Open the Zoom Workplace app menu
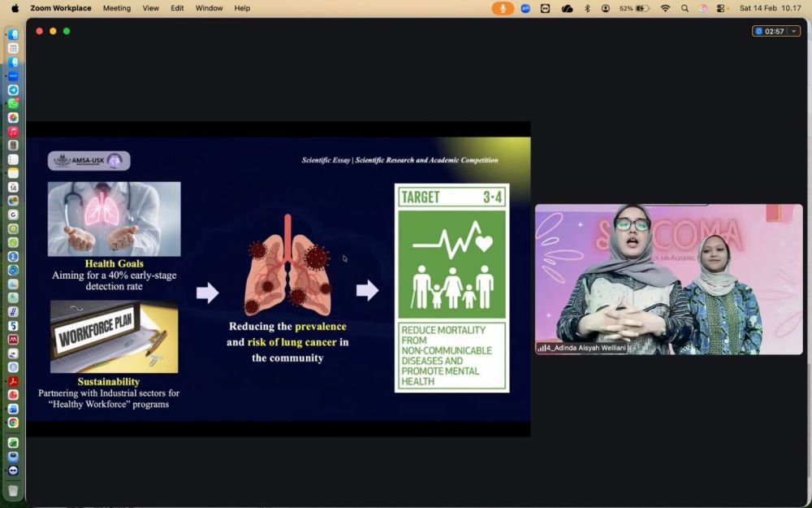The width and height of the screenshot is (812, 508). (x=60, y=8)
